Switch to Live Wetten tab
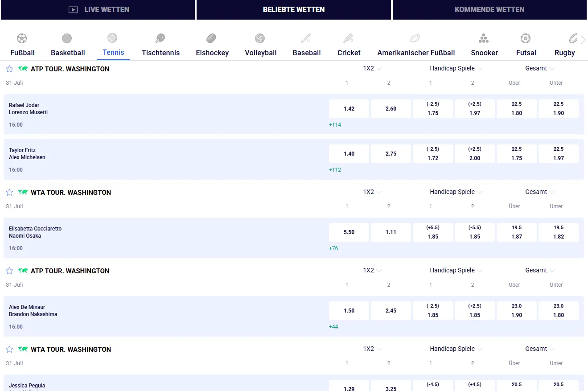The image size is (588, 391). [98, 10]
